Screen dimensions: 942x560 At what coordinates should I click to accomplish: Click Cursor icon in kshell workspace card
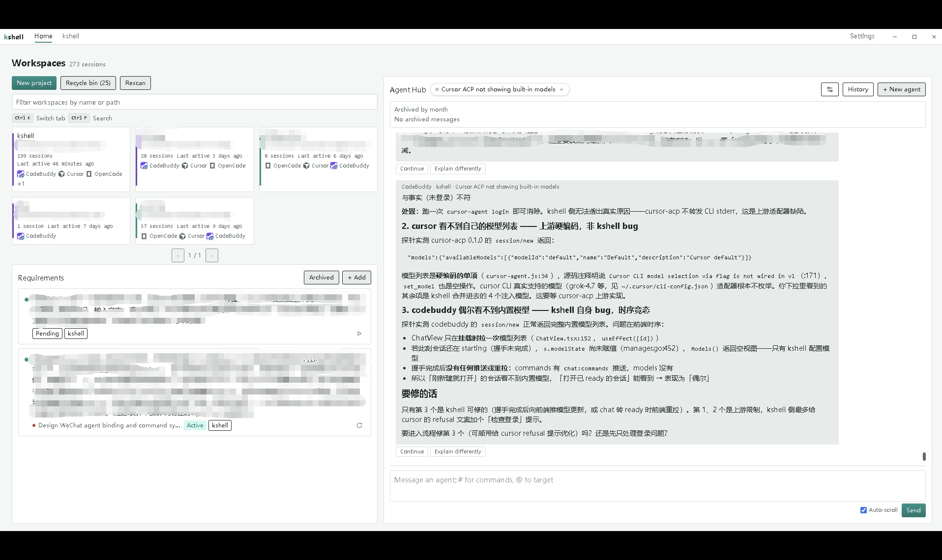(61, 174)
